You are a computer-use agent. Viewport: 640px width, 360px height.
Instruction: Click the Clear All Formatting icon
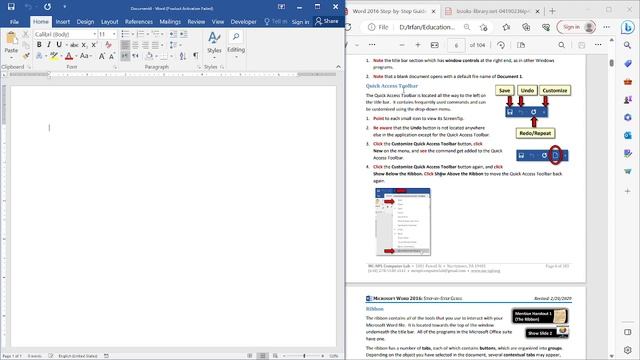tap(108, 44)
